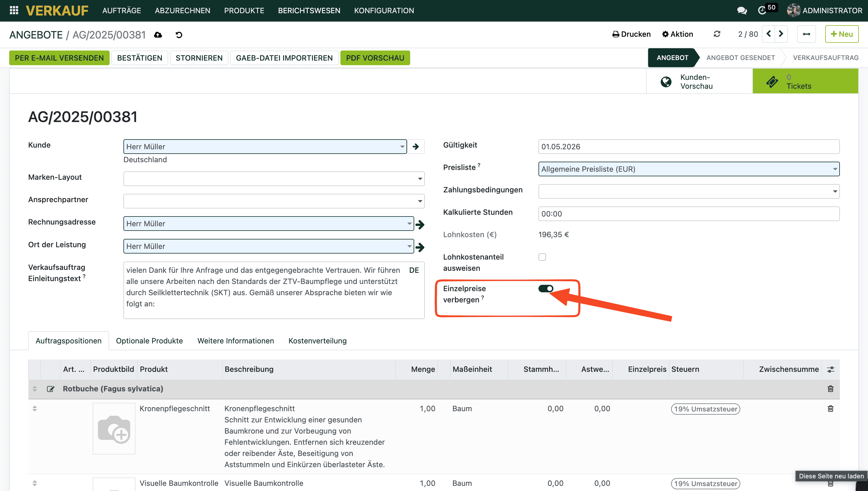
Task: Click PDF Vorschau button
Action: [375, 58]
